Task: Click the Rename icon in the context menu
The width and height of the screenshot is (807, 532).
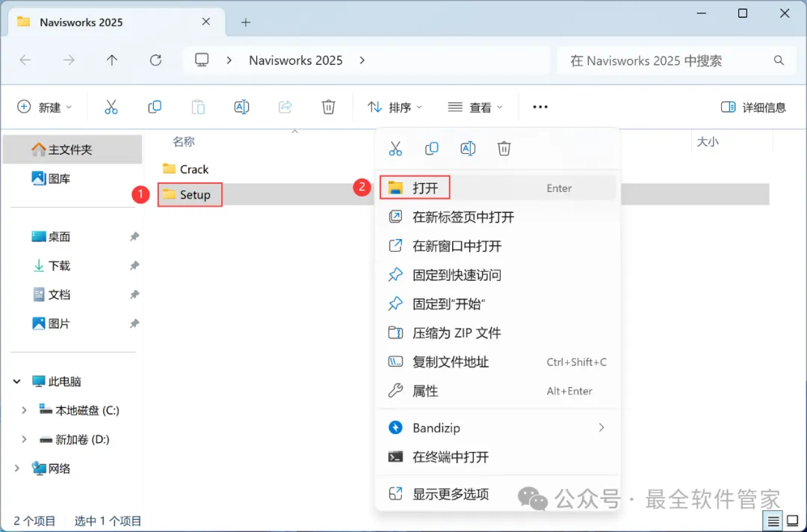Action: (x=467, y=149)
